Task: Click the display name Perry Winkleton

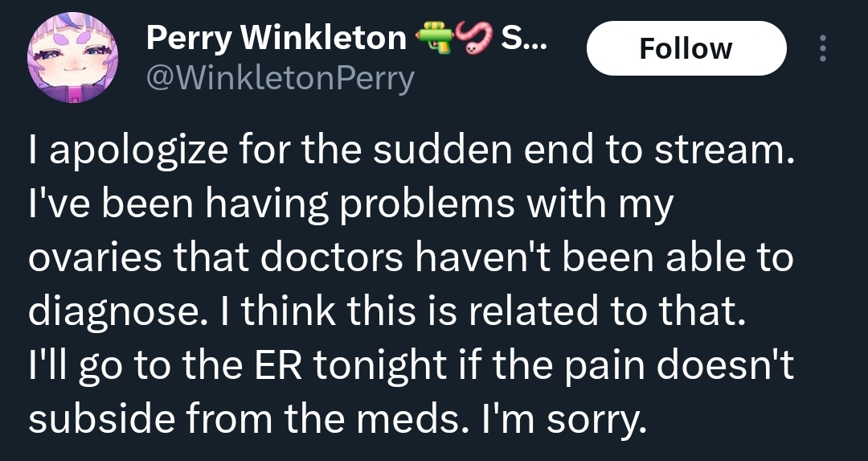Action: (x=276, y=36)
